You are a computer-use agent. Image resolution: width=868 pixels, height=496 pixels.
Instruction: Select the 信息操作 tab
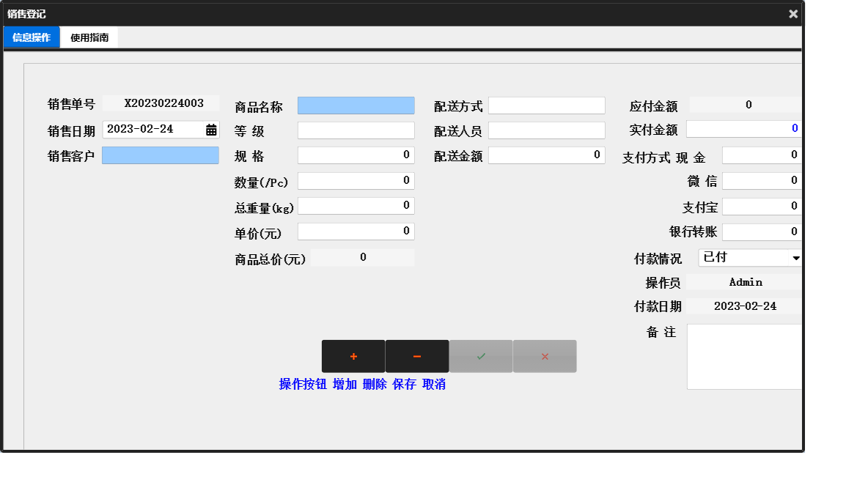coord(32,37)
